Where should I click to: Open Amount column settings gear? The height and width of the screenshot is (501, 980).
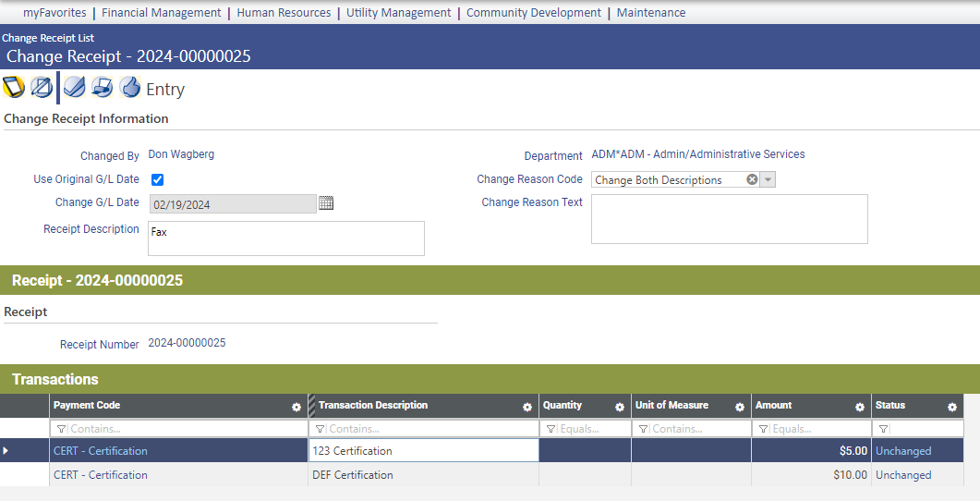(859, 408)
